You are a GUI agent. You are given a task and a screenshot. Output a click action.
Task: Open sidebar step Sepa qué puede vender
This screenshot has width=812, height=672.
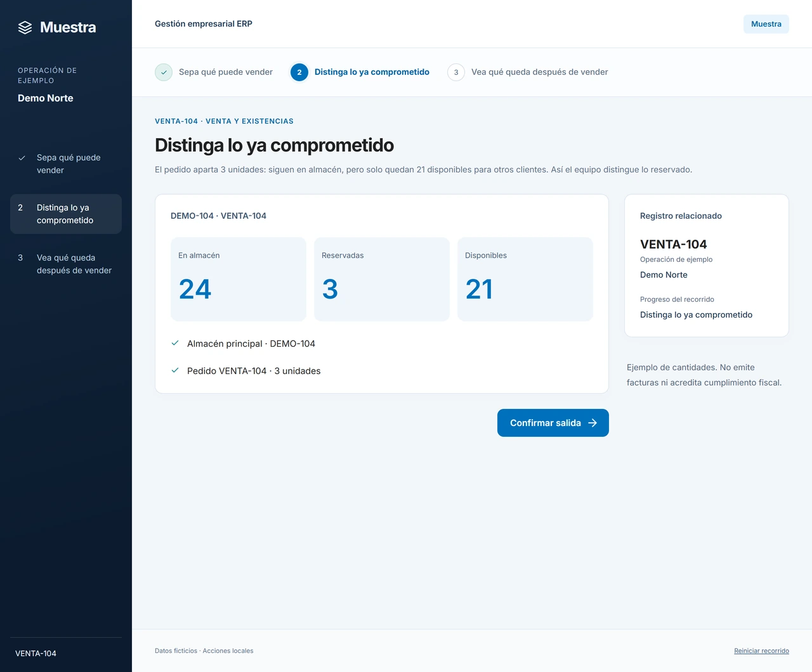pyautogui.click(x=66, y=164)
